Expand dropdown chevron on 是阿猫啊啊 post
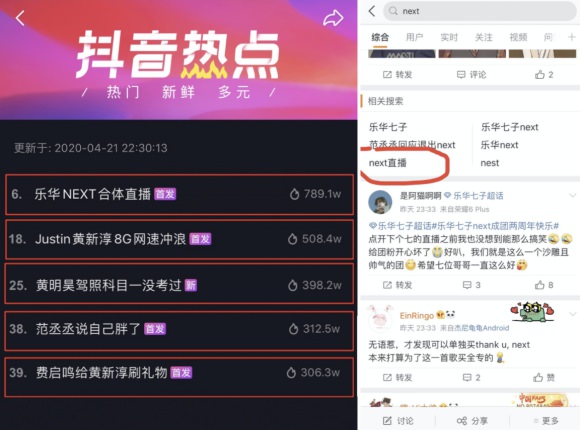 pos(572,195)
